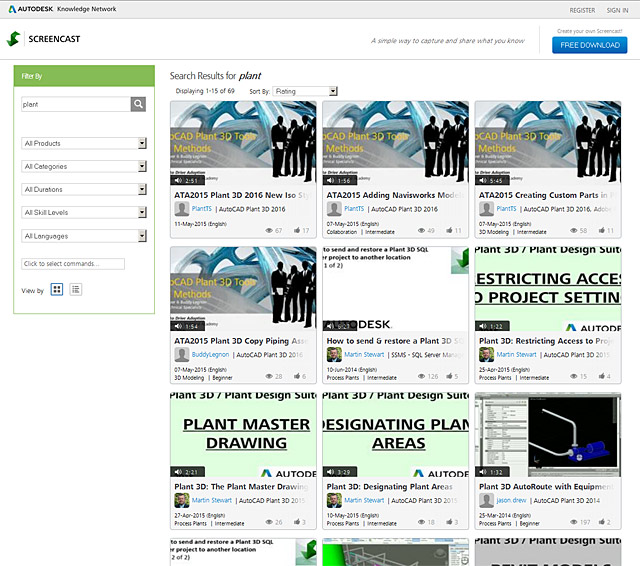Click Beginner skill level on Copy Piping card
The height and width of the screenshot is (566, 640).
click(x=222, y=377)
